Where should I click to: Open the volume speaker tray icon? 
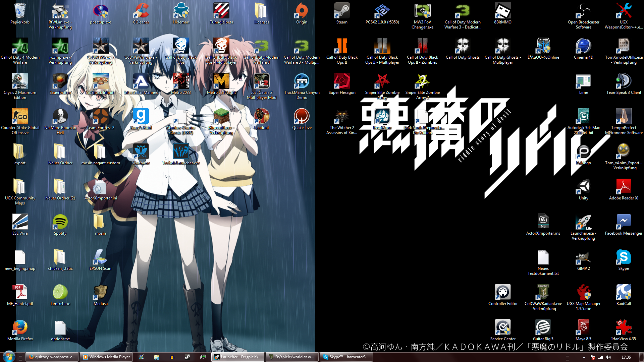tap(608, 357)
